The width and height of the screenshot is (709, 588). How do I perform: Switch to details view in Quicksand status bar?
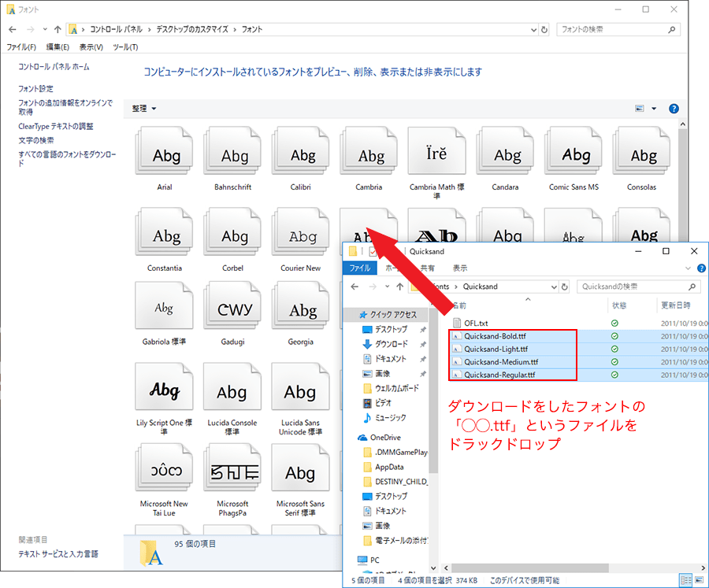coord(685,580)
